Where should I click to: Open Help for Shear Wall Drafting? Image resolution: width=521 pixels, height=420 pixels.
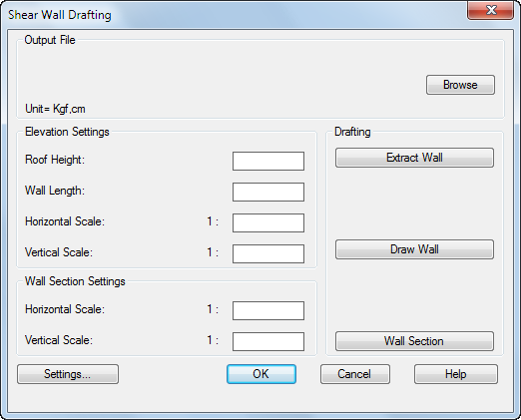coord(456,374)
